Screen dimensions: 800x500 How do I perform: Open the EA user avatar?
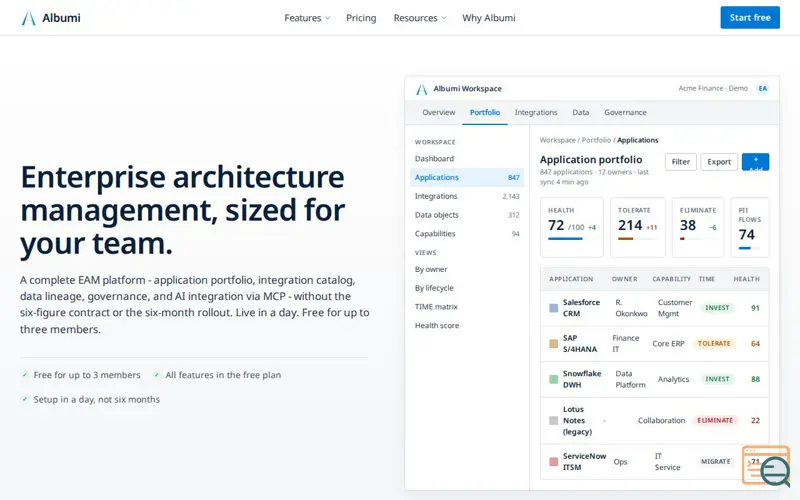762,88
